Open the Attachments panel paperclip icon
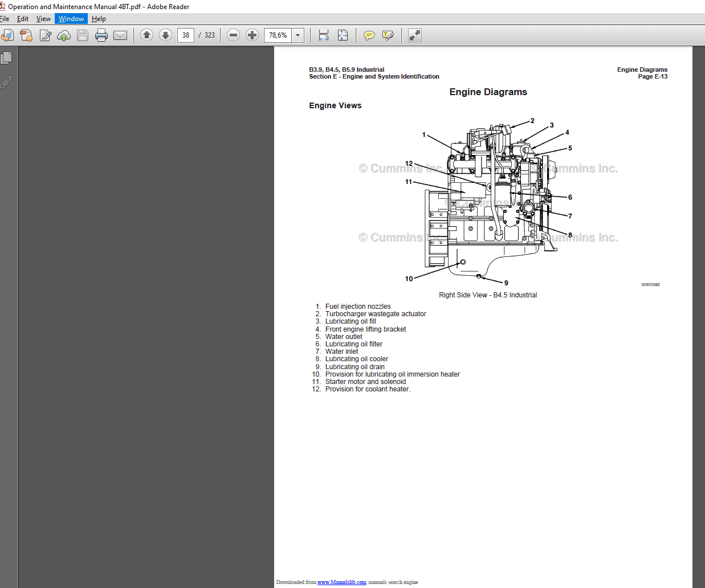Screen dimensions: 705x588 [6, 82]
